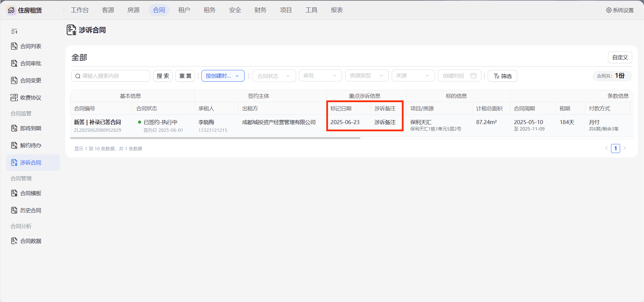Click the 搜索 button
Screen dimensions: 644x302
coord(163,76)
